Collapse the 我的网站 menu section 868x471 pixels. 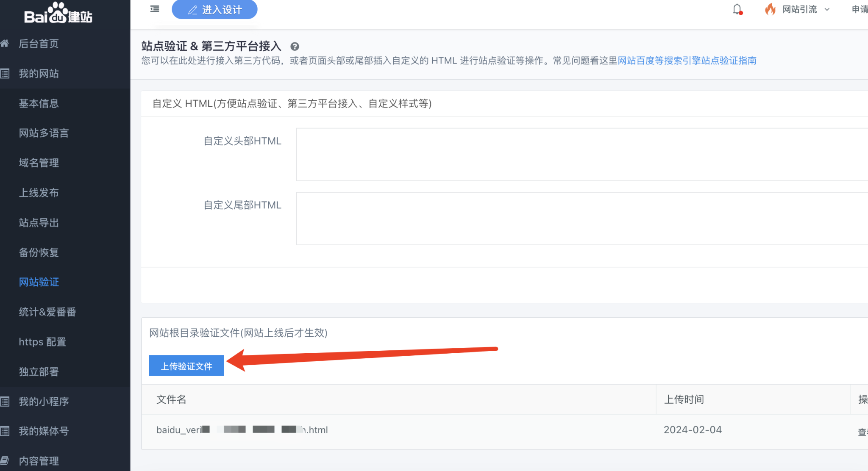[x=39, y=74]
